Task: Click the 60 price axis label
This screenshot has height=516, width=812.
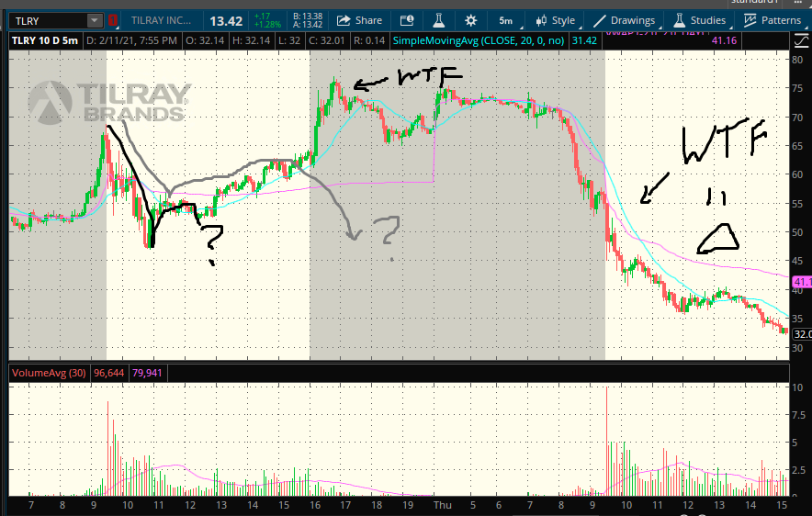Action: [797, 175]
